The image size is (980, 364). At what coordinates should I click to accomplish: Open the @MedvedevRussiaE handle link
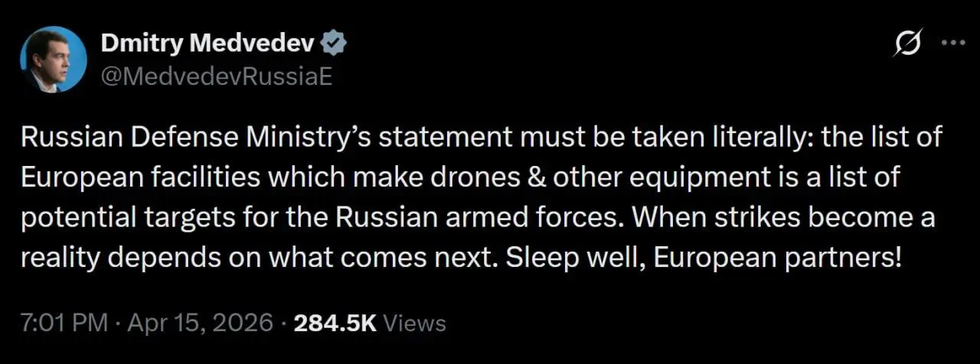coord(216,76)
